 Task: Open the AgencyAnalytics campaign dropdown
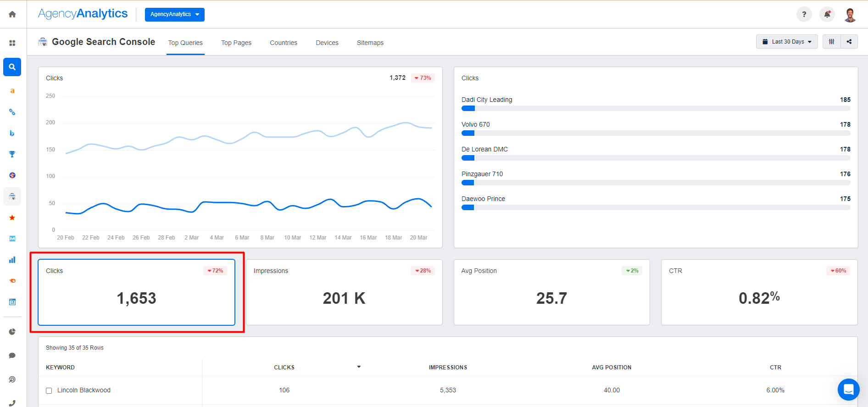pyautogui.click(x=174, y=14)
